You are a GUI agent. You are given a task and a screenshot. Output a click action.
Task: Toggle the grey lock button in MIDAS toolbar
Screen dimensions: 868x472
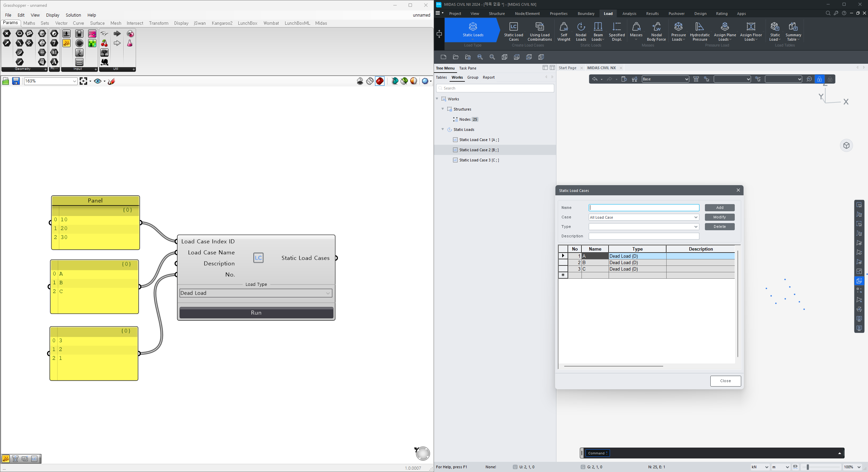point(830,79)
